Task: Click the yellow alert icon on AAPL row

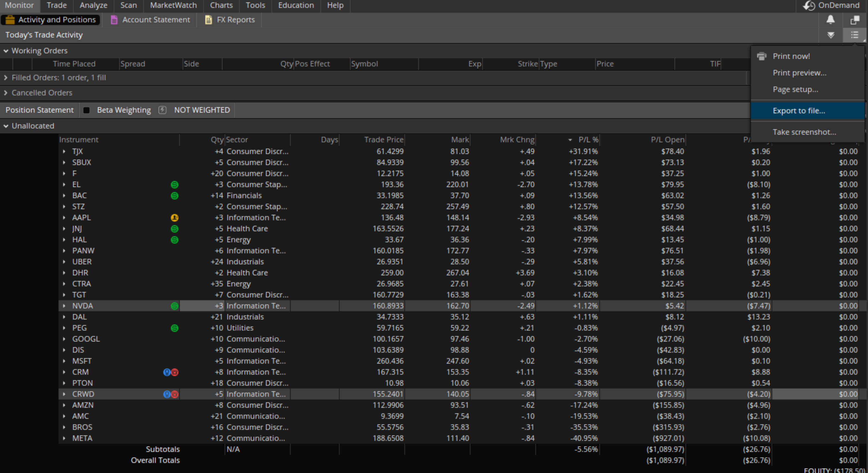Action: [x=174, y=218]
